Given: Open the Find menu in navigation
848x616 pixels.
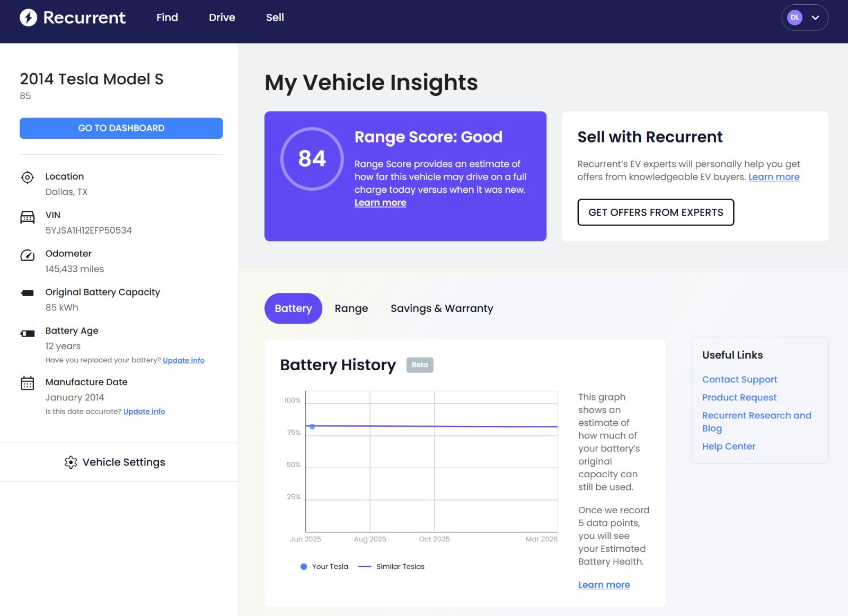Looking at the screenshot, I should point(167,17).
